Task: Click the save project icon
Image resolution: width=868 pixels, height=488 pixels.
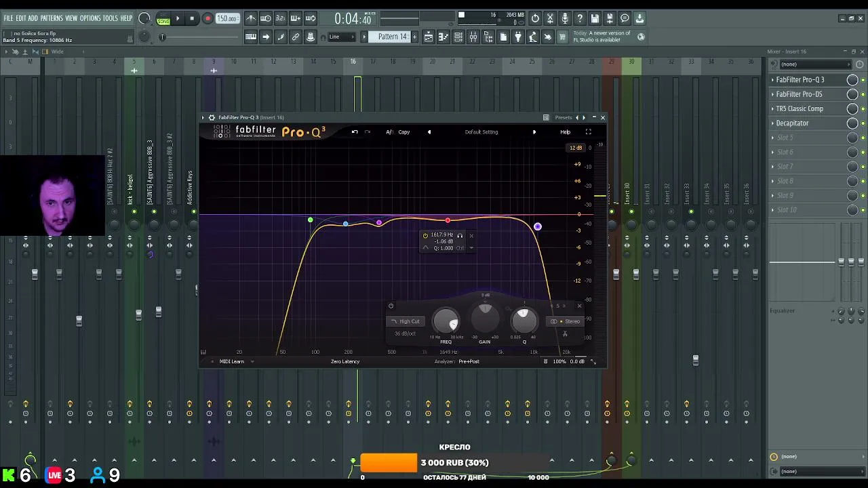Action: 595,18
